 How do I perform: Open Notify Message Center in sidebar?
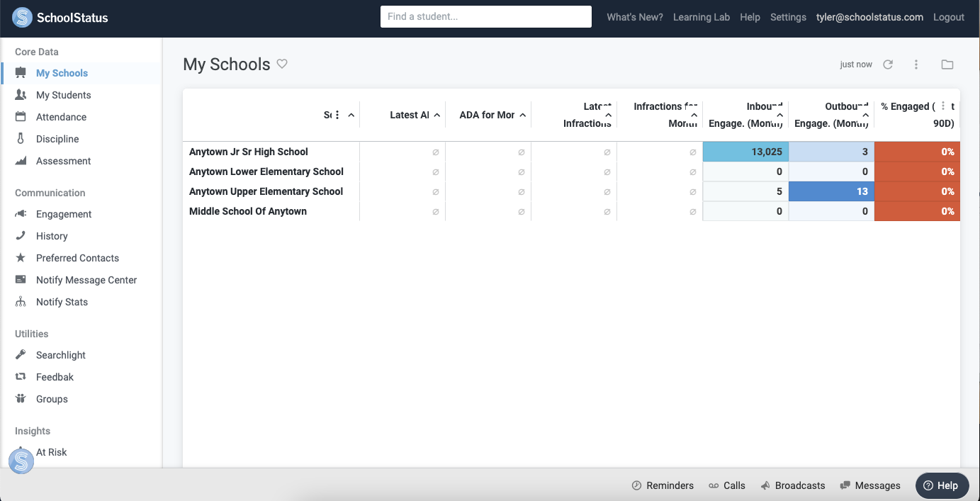[86, 280]
